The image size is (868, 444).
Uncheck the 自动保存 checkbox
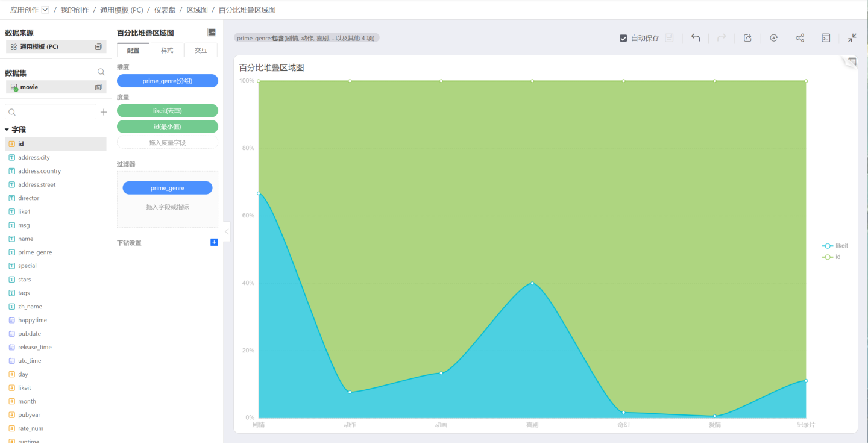coord(623,38)
